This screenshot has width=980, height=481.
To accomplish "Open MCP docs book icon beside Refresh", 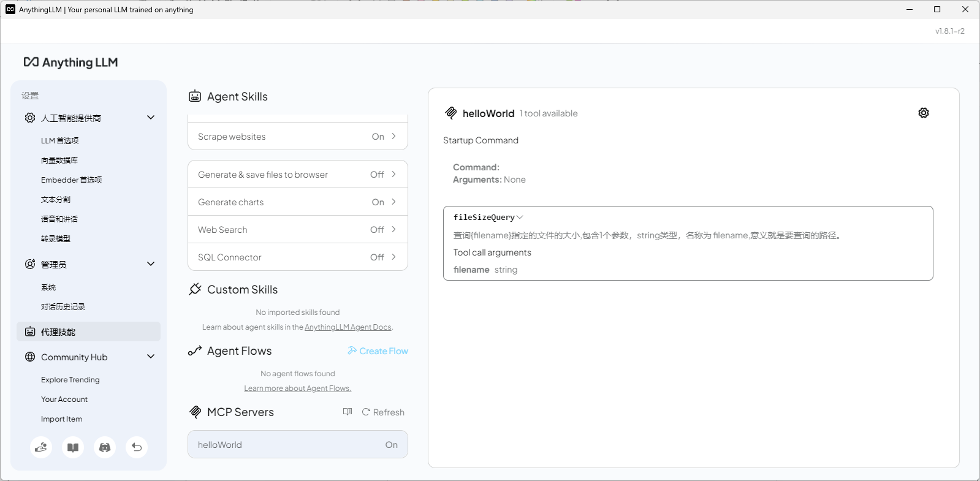I will [x=348, y=412].
